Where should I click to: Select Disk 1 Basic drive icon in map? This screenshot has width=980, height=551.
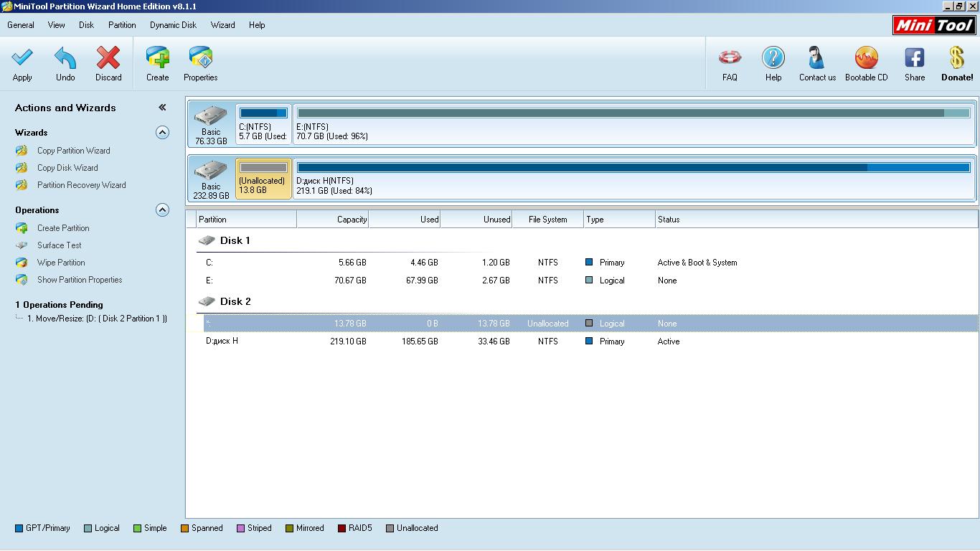pos(211,116)
